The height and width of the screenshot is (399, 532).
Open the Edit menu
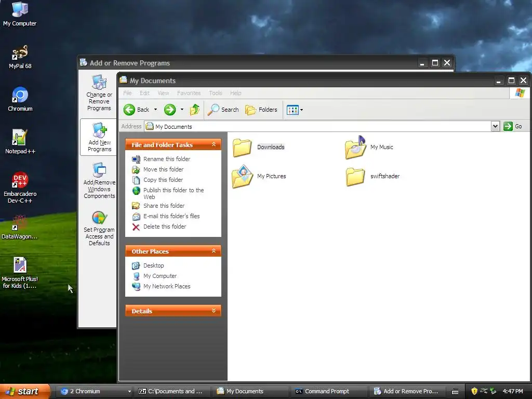click(144, 93)
